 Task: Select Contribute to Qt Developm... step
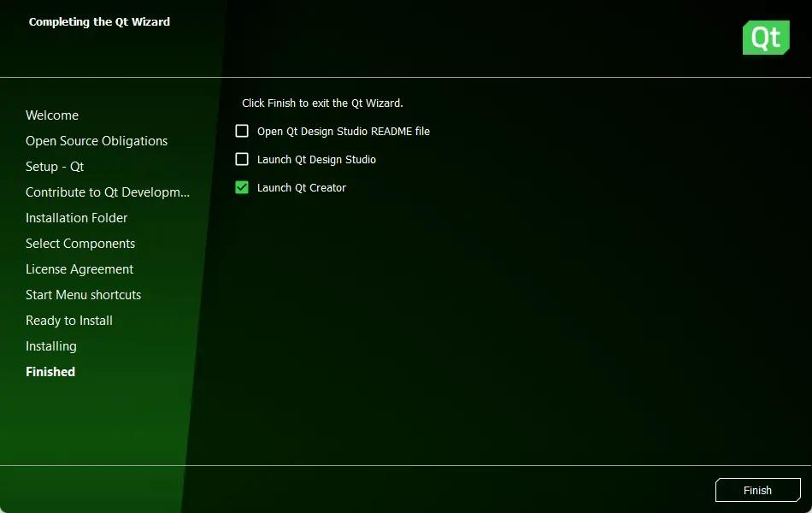pos(108,192)
